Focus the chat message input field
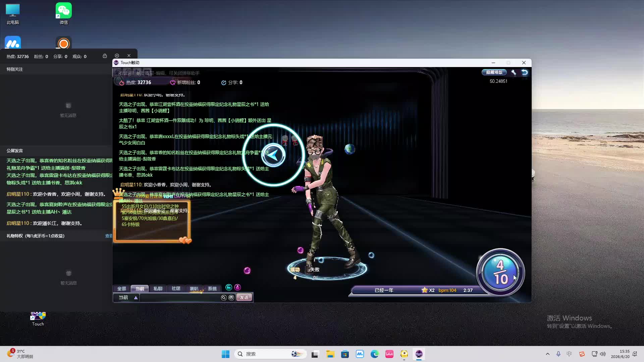644x362 pixels. click(180, 298)
